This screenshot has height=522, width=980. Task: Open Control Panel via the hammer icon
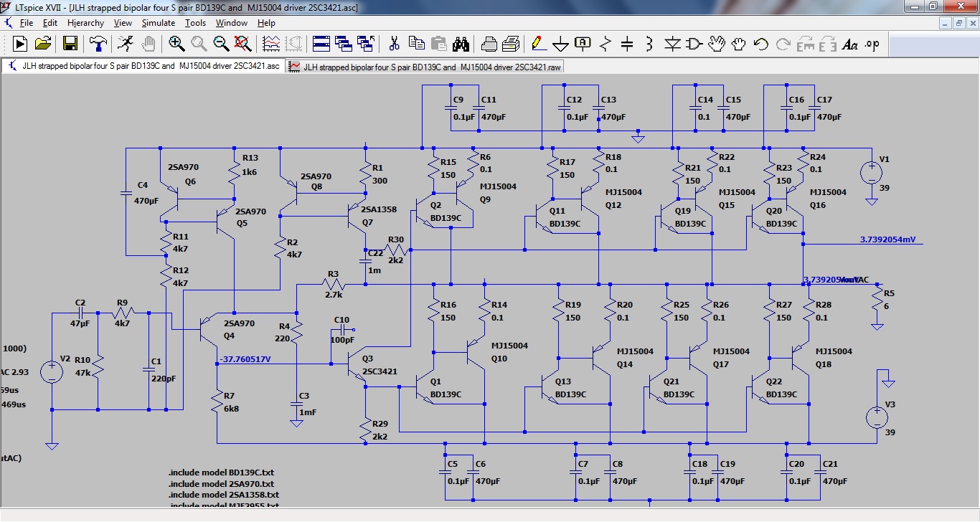(98, 44)
